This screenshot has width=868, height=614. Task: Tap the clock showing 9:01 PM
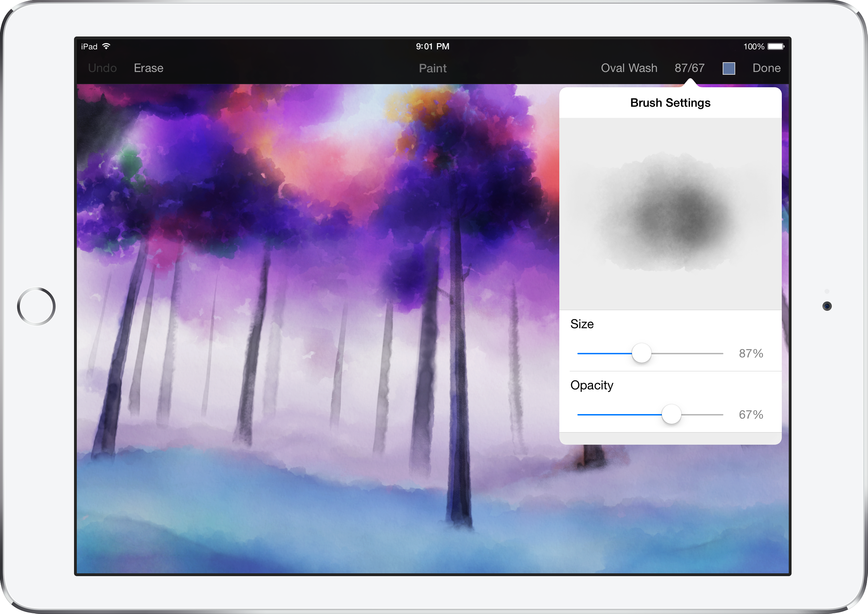[x=432, y=46]
